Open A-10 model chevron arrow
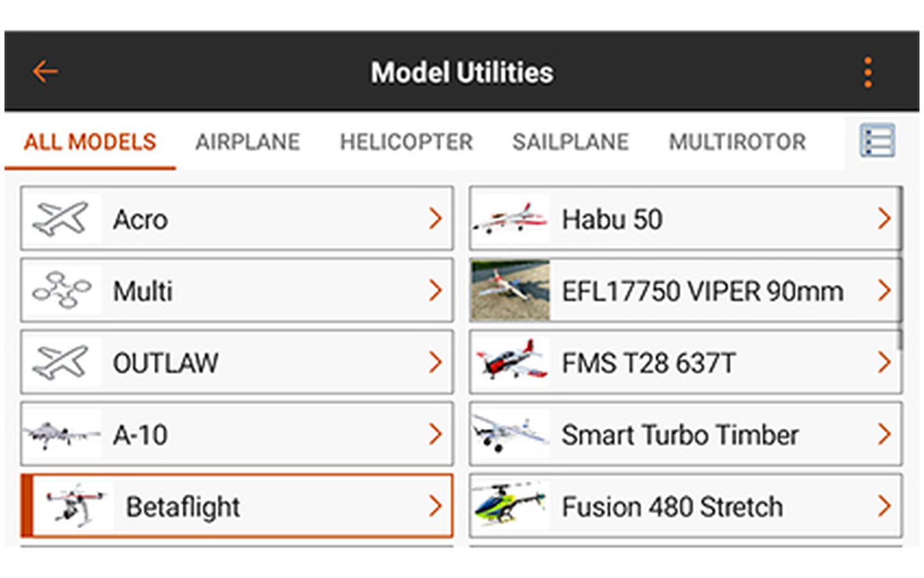 [436, 435]
